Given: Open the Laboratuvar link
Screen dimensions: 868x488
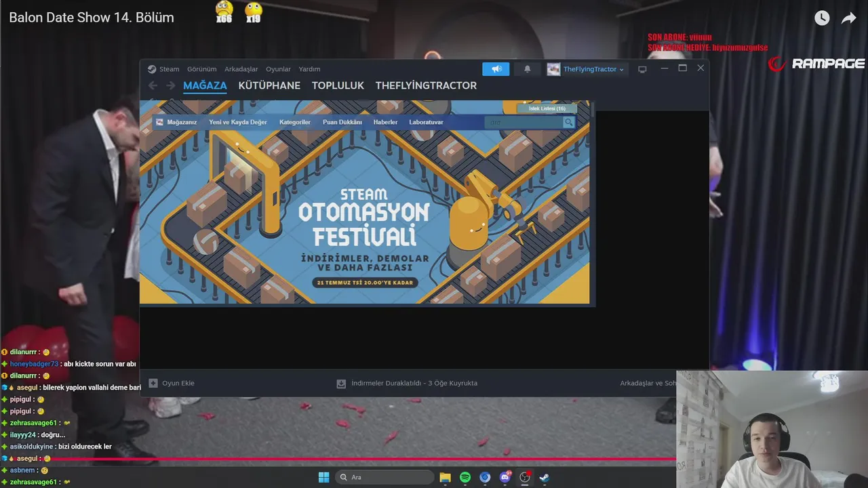Looking at the screenshot, I should tap(426, 122).
